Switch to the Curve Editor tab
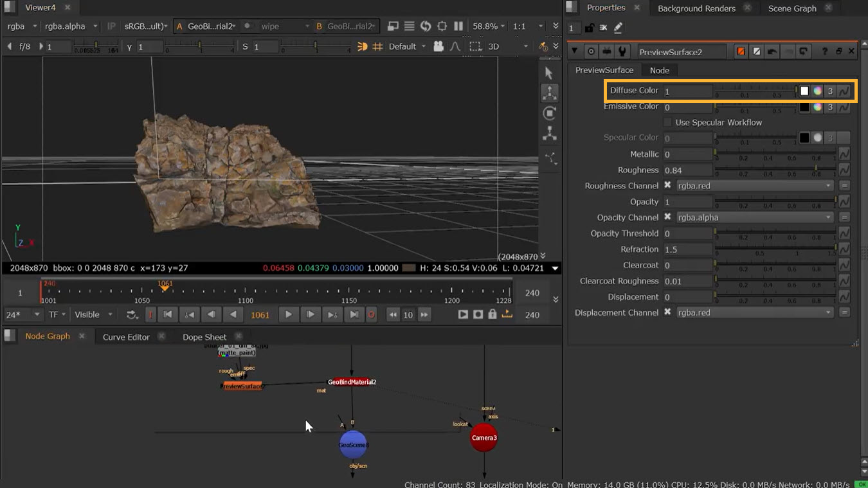The image size is (868, 488). click(x=126, y=337)
